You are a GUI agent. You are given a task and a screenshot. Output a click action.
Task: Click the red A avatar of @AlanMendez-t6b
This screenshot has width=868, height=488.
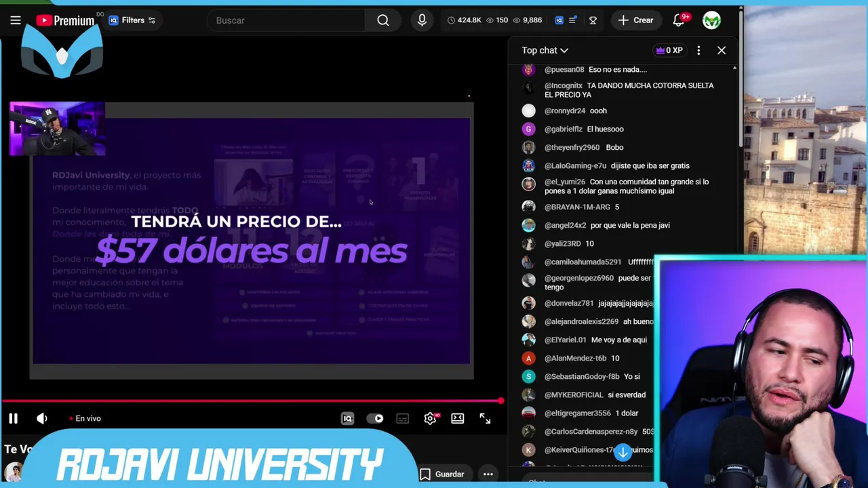pyautogui.click(x=528, y=358)
